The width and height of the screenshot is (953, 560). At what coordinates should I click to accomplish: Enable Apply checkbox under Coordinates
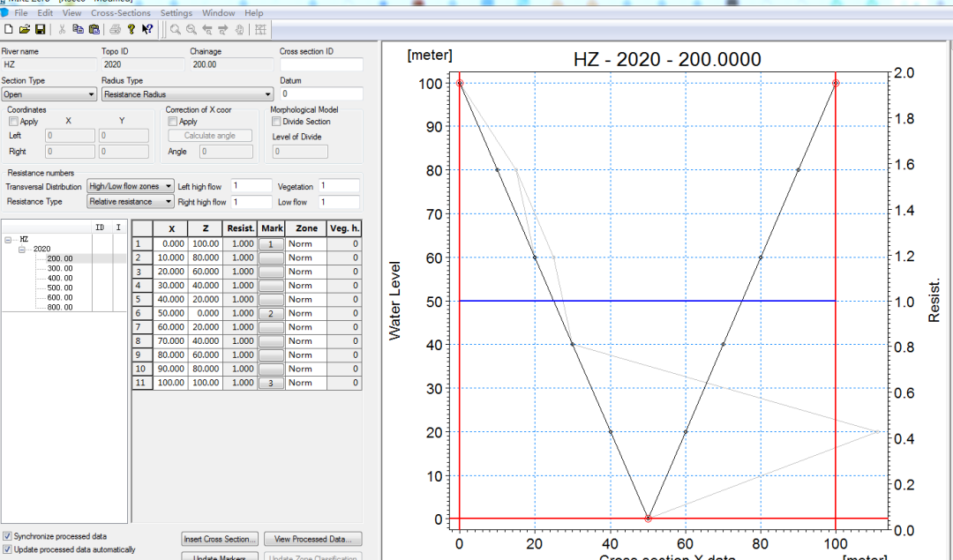pos(12,122)
